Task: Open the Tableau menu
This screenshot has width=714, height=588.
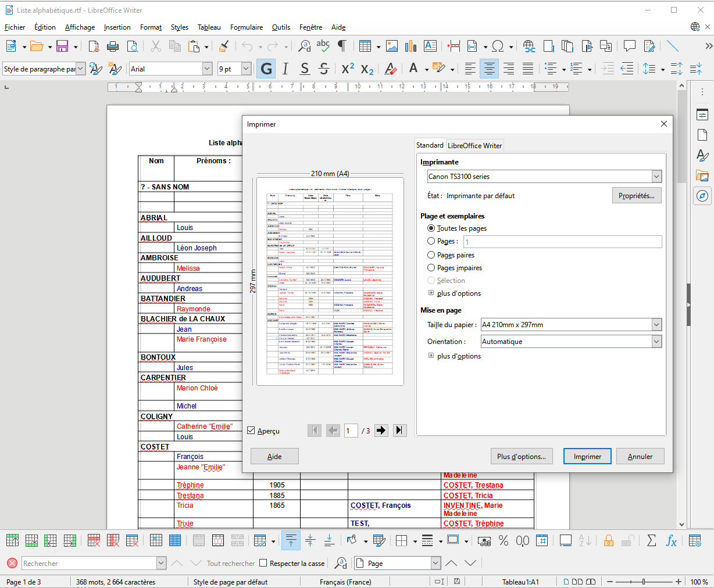Action: [x=208, y=27]
